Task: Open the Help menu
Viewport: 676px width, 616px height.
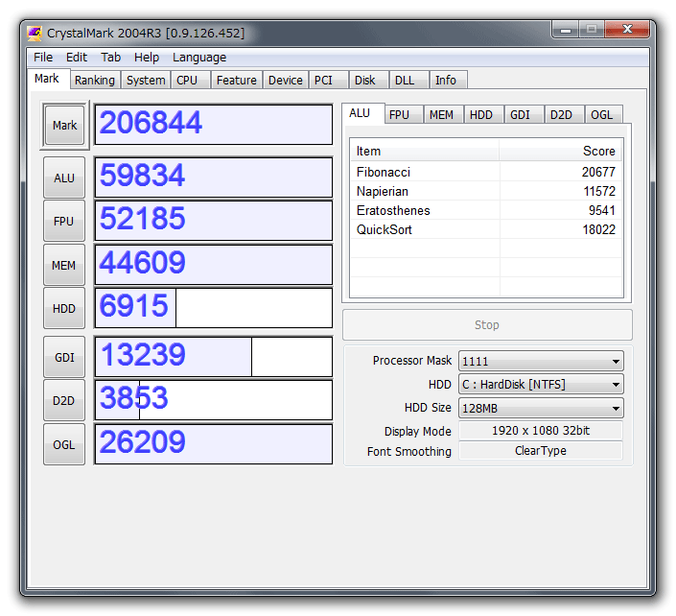Action: tap(147, 58)
